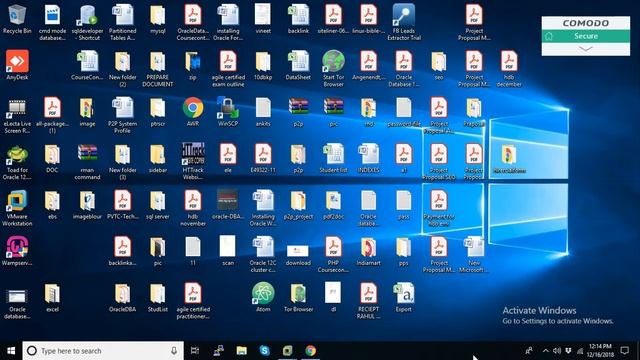Select the Student list spreadsheet icon
The height and width of the screenshot is (360, 640).
tap(333, 158)
